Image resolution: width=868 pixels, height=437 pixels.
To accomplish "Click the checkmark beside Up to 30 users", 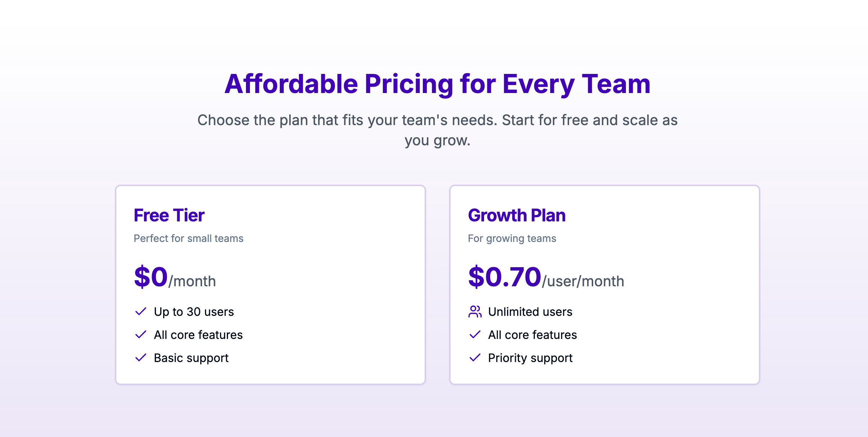I will [140, 311].
